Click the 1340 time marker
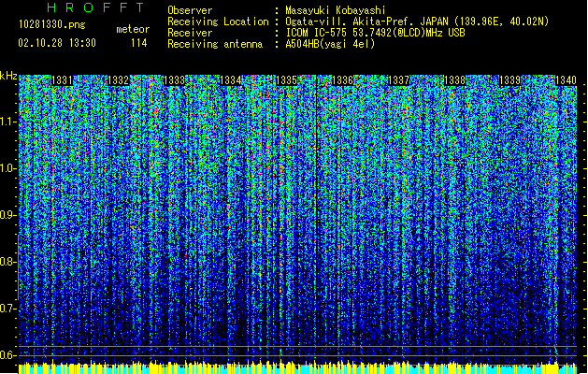 (x=566, y=81)
